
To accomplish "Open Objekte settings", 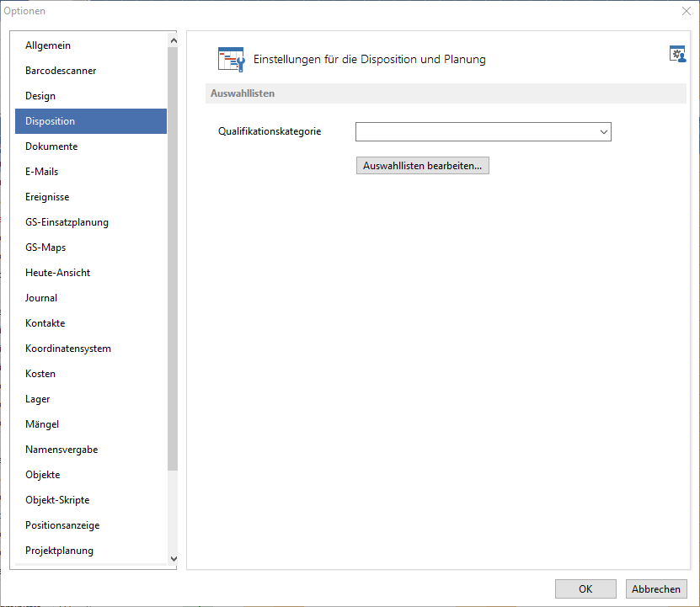I will pos(91,475).
